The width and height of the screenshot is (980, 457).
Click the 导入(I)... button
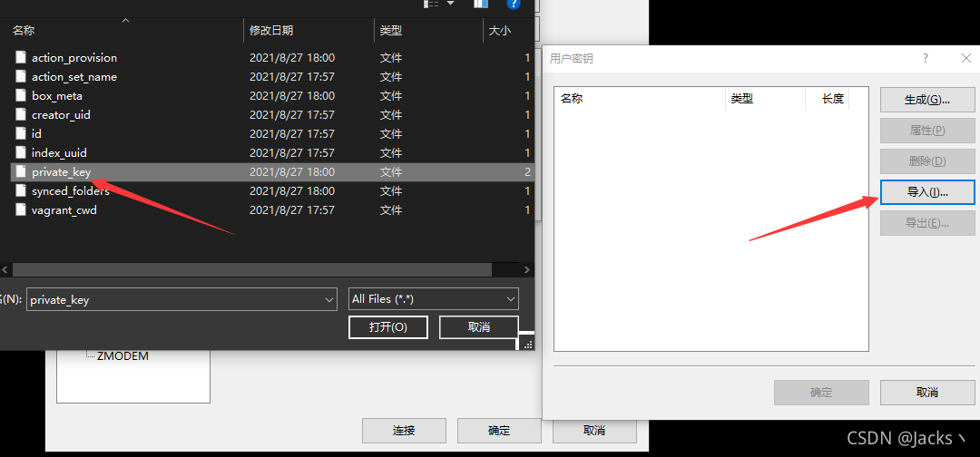coord(927,192)
